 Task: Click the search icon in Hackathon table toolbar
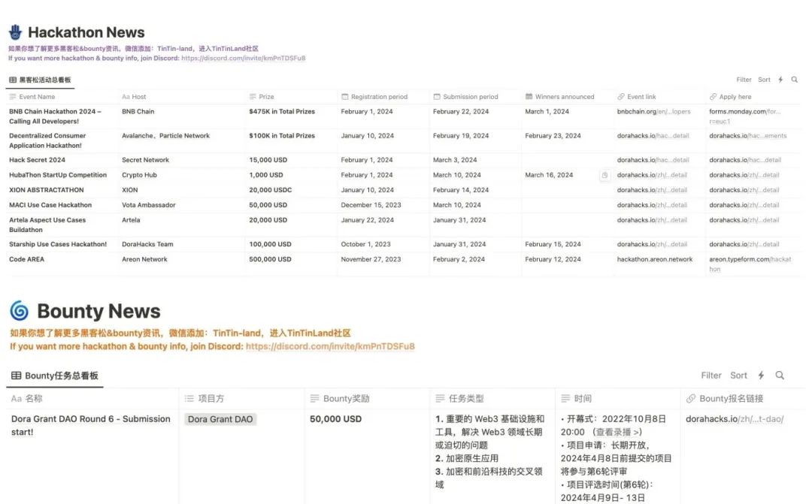795,80
